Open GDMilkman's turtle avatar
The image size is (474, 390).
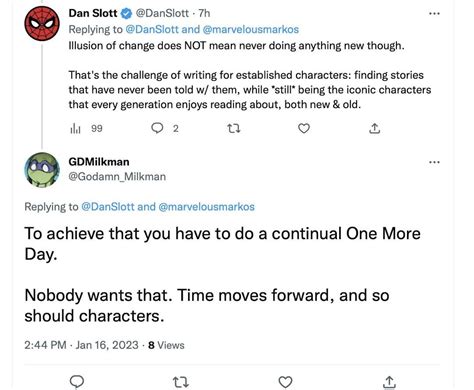42,170
